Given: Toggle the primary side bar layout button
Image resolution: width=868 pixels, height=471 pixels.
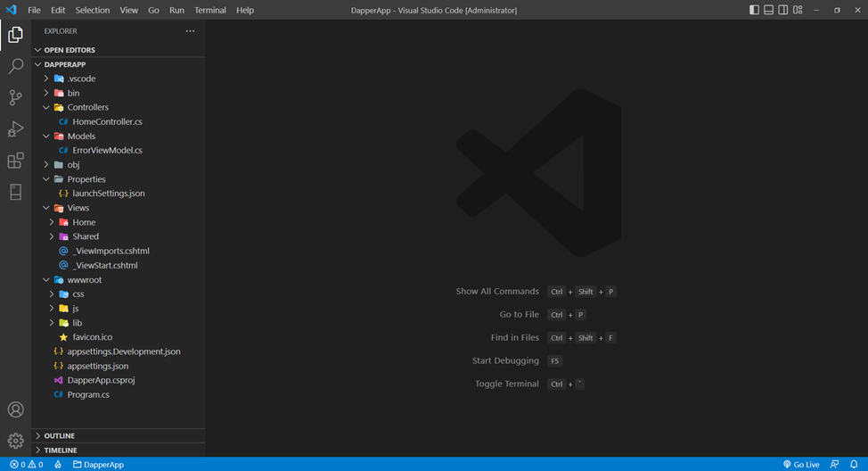Looking at the screenshot, I should [754, 10].
